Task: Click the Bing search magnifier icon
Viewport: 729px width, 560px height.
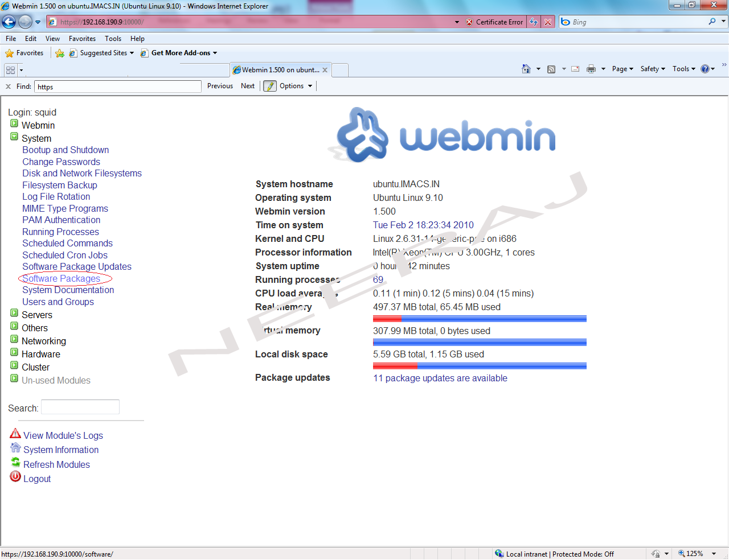Action: pyautogui.click(x=712, y=22)
